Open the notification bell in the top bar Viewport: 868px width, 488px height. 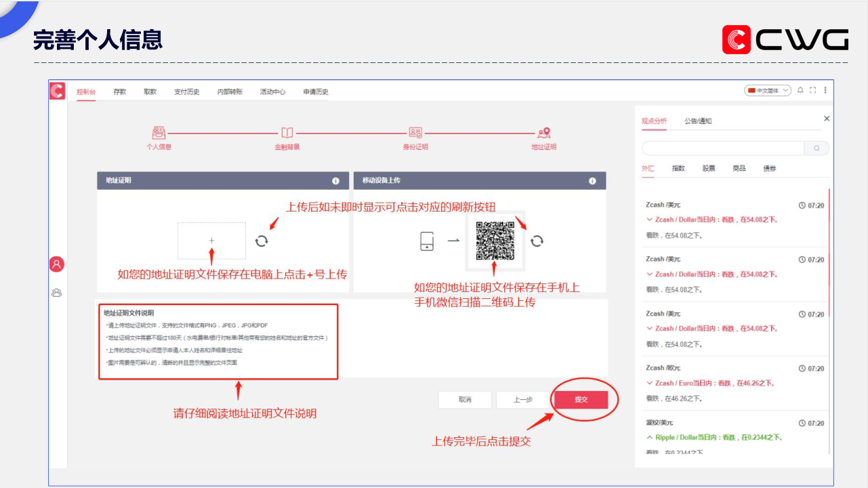[x=800, y=90]
